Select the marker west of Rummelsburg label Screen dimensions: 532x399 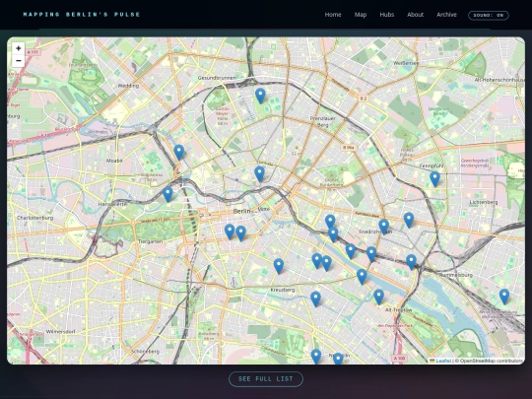tap(411, 262)
